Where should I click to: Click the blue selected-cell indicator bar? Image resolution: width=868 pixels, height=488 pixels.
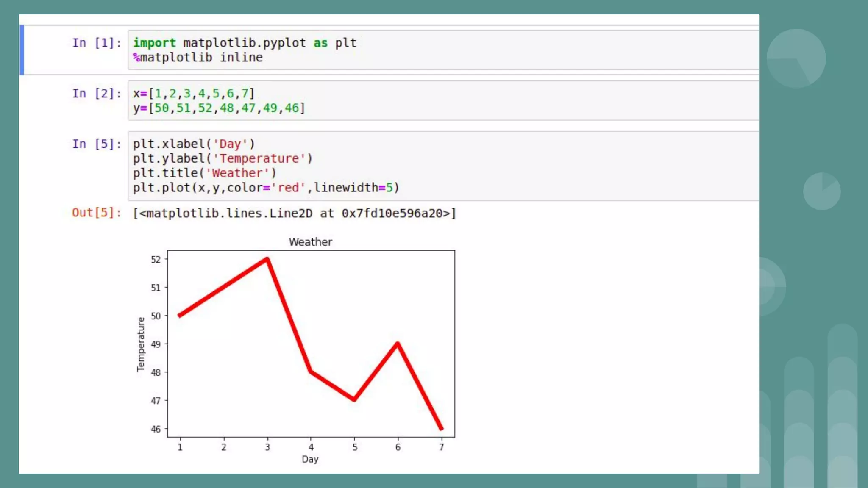click(22, 50)
